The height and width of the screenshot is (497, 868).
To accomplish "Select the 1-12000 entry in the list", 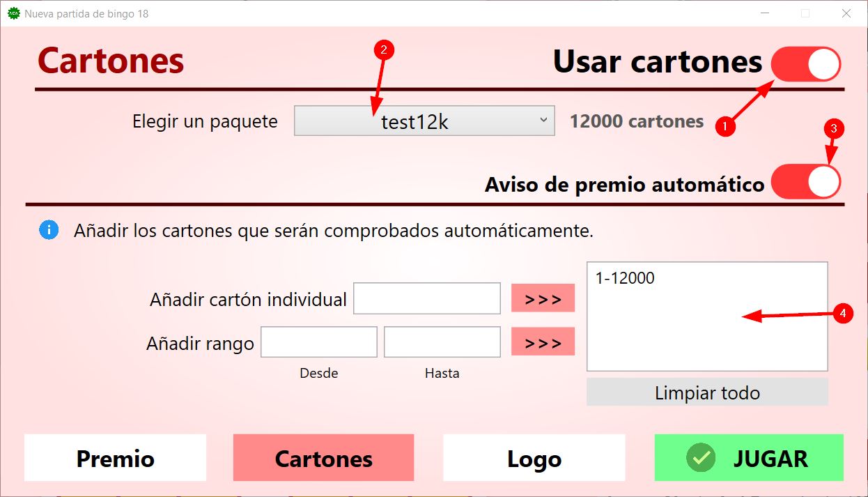I will pos(625,279).
